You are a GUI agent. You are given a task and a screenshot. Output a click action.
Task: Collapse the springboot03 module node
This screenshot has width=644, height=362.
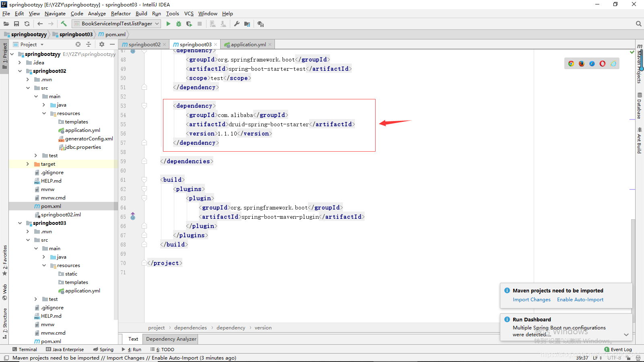click(20, 223)
